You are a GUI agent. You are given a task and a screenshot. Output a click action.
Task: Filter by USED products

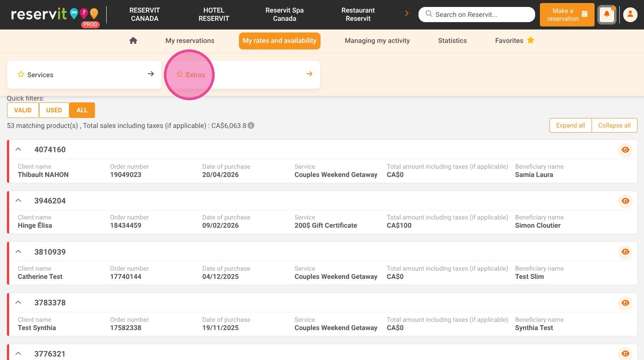[x=54, y=110]
